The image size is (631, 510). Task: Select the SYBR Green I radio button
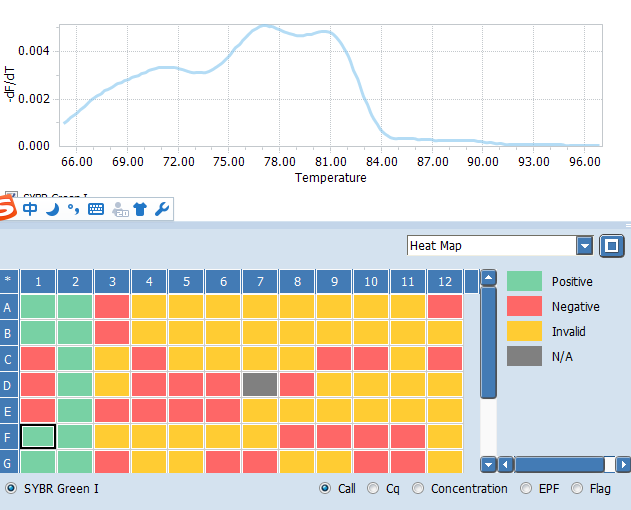[11, 489]
